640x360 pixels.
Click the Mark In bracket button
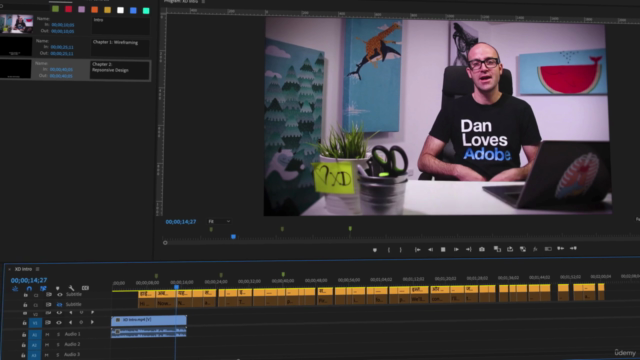coord(389,250)
